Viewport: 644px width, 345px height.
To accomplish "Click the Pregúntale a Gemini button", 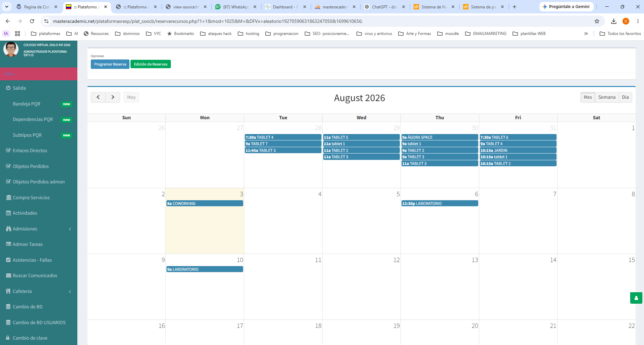I will pyautogui.click(x=566, y=7).
